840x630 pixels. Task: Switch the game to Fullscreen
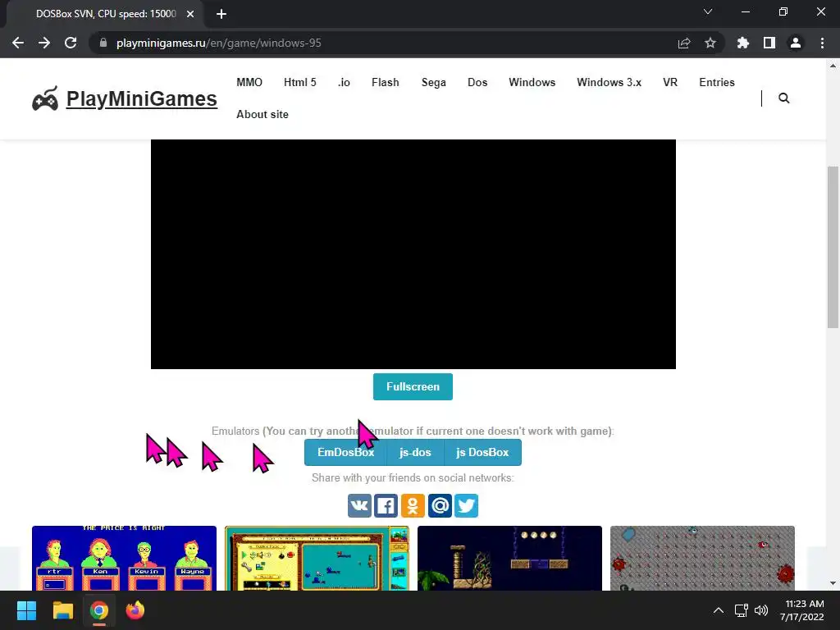(x=413, y=387)
